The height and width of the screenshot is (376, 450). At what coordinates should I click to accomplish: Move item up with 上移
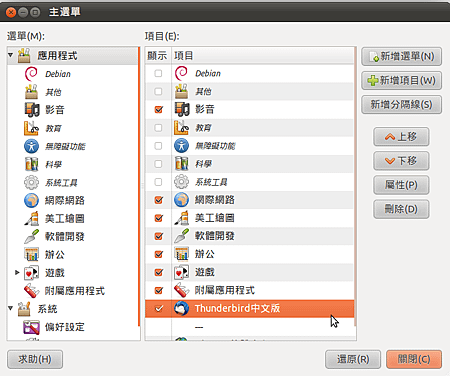click(401, 137)
